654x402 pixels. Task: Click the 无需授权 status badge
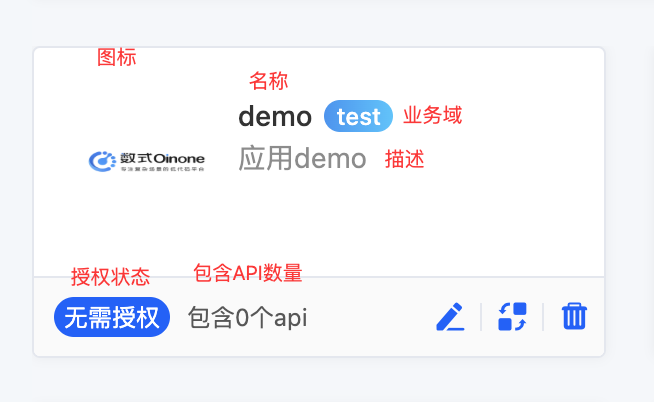112,317
